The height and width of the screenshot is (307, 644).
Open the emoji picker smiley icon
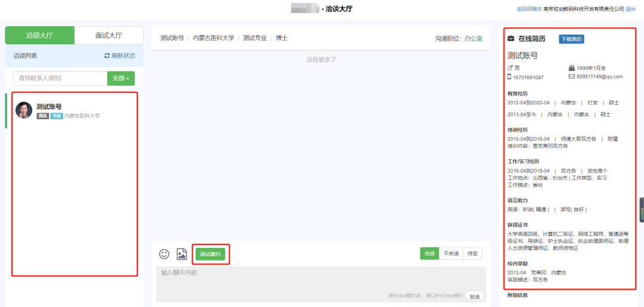tap(164, 254)
